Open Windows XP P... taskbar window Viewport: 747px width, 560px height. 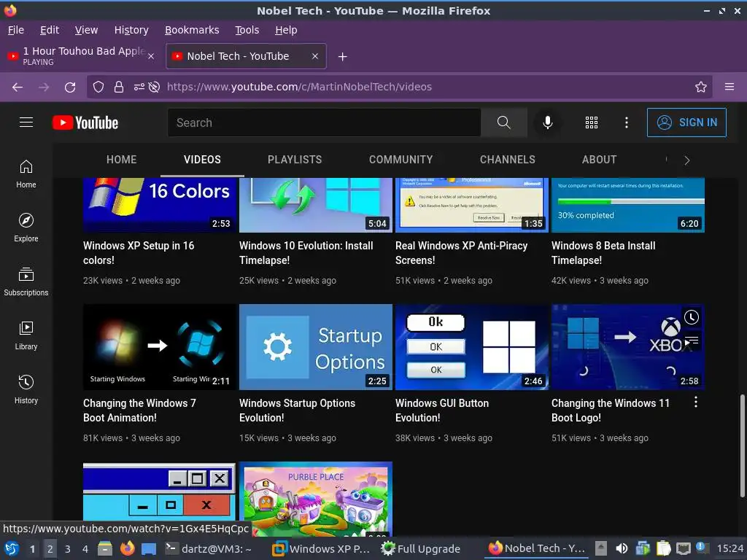[321, 549]
